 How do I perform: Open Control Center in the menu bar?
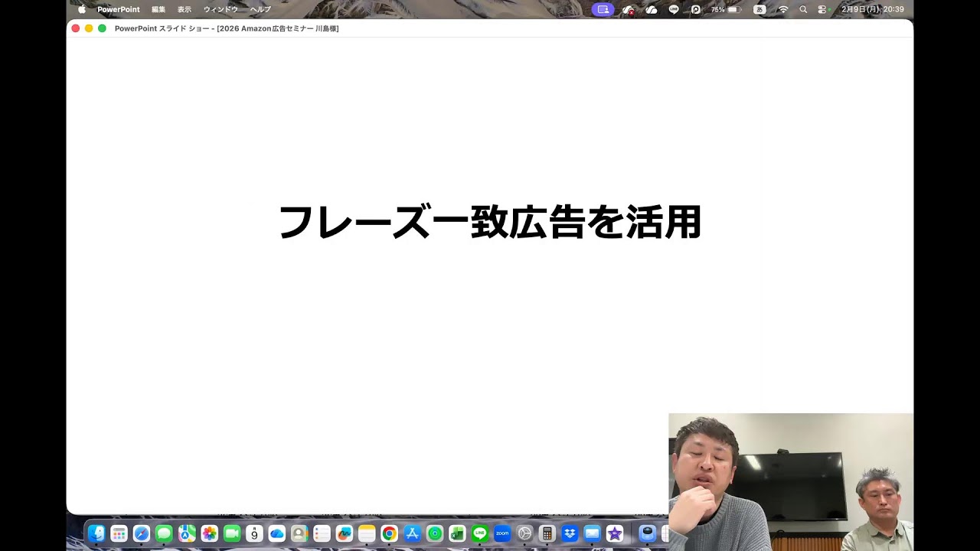[822, 9]
